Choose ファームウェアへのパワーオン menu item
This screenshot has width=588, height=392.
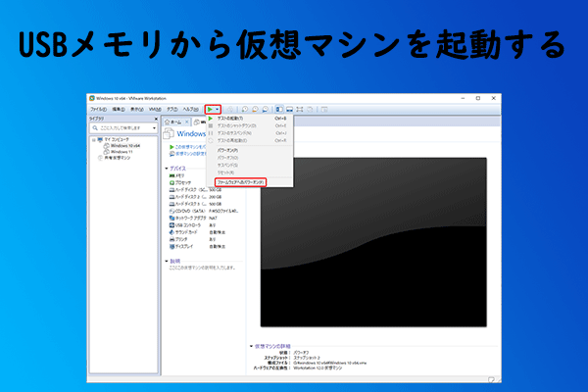pos(240,182)
